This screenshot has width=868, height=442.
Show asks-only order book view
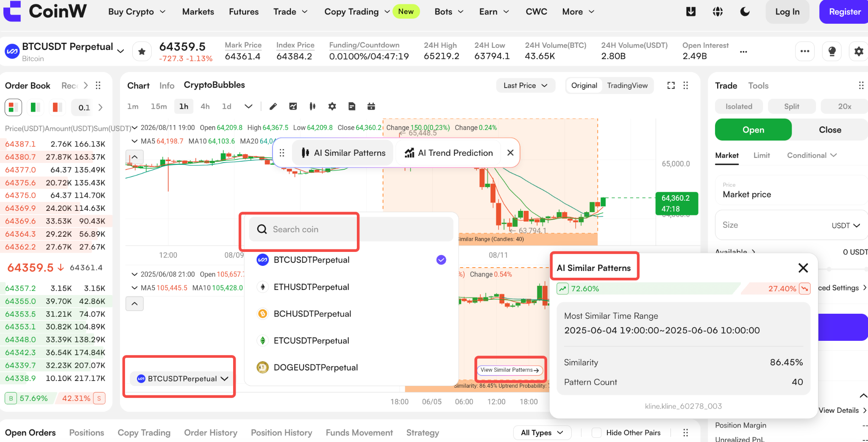(x=57, y=107)
